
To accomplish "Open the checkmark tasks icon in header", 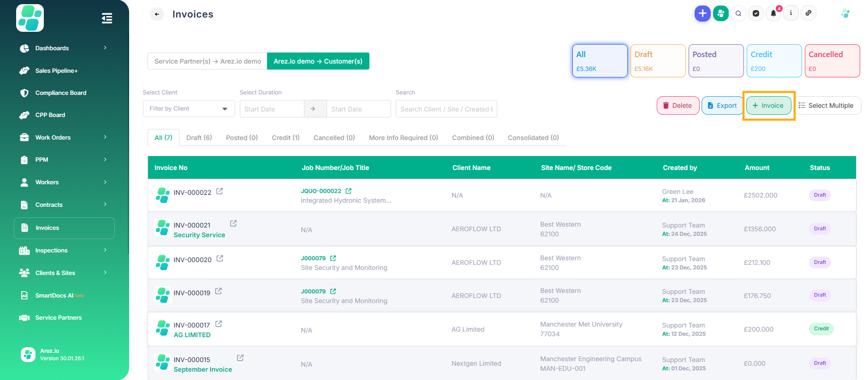I will click(x=756, y=13).
